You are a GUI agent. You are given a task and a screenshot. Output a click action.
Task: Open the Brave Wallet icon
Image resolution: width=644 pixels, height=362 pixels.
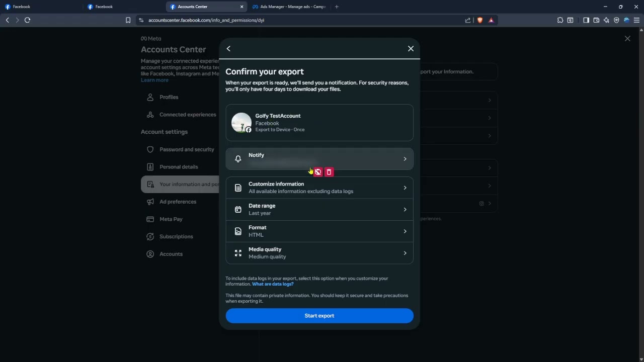(x=596, y=20)
